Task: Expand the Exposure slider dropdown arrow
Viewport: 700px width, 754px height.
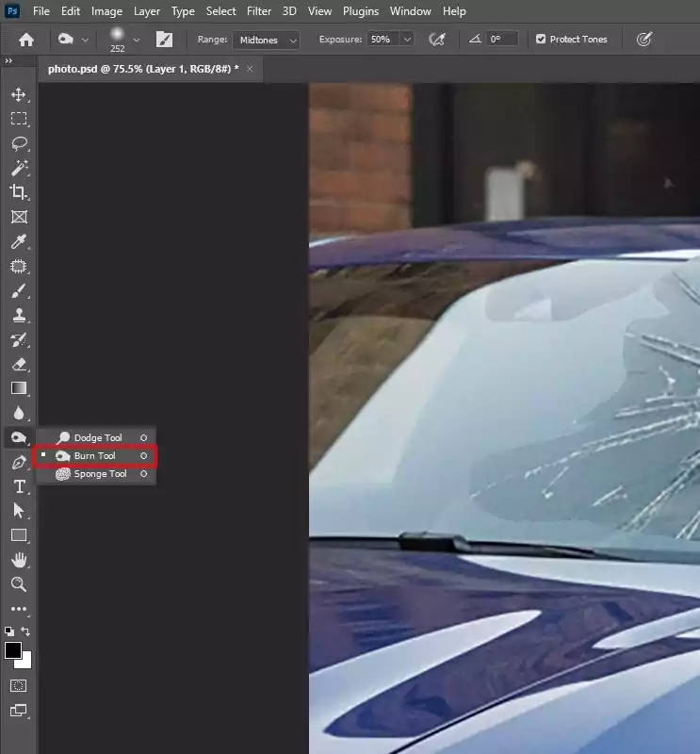Action: point(407,40)
